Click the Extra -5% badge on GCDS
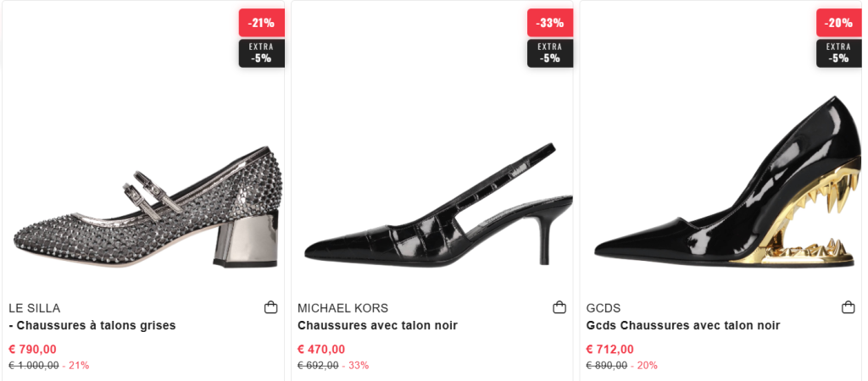The height and width of the screenshot is (381, 868). [839, 53]
